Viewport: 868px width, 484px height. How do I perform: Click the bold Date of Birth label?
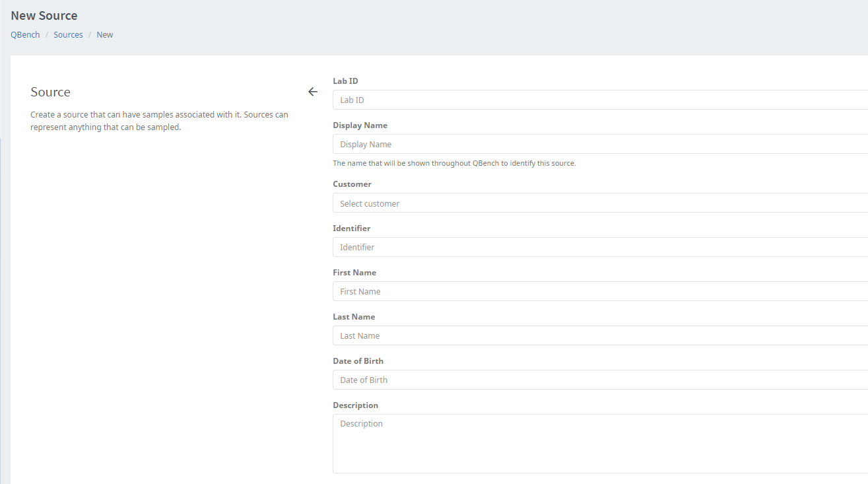tap(358, 361)
